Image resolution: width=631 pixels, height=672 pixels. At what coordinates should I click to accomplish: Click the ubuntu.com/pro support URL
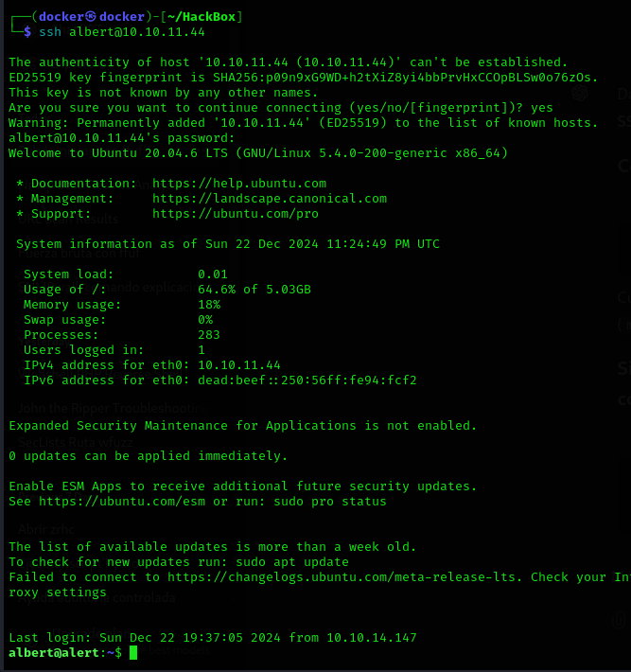[235, 214]
